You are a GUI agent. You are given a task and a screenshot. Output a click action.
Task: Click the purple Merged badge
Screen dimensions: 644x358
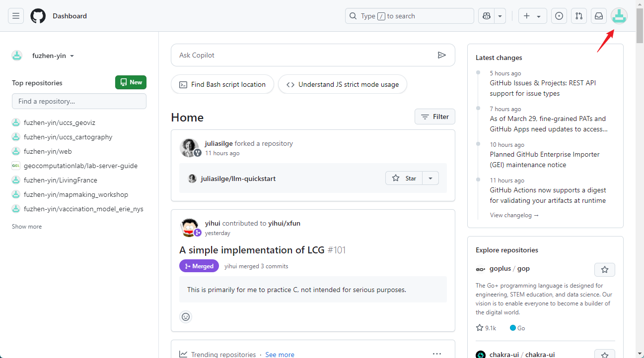(199, 266)
